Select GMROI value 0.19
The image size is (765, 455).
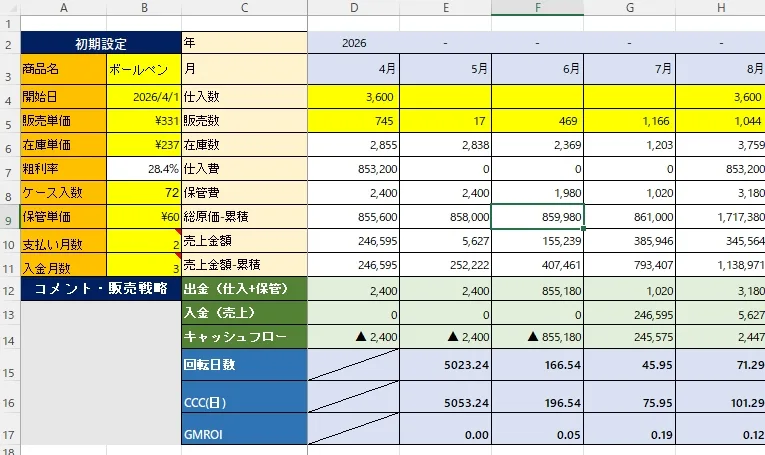[x=629, y=429]
